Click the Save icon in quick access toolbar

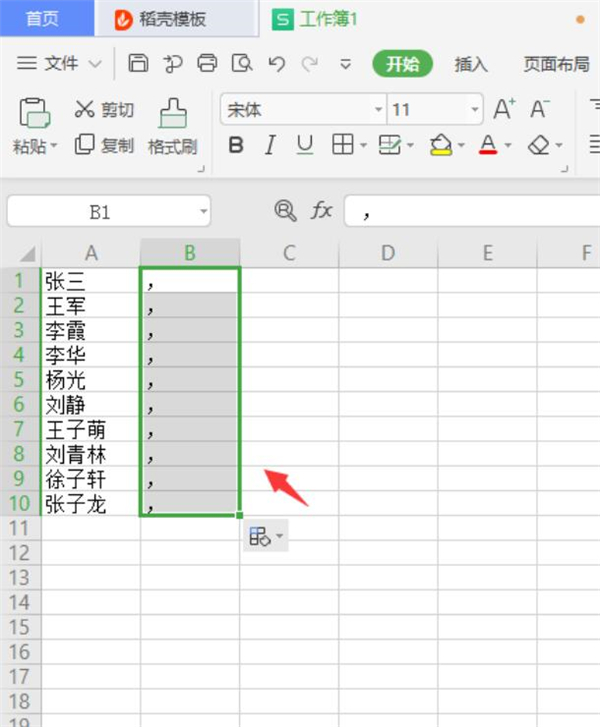click(x=138, y=63)
